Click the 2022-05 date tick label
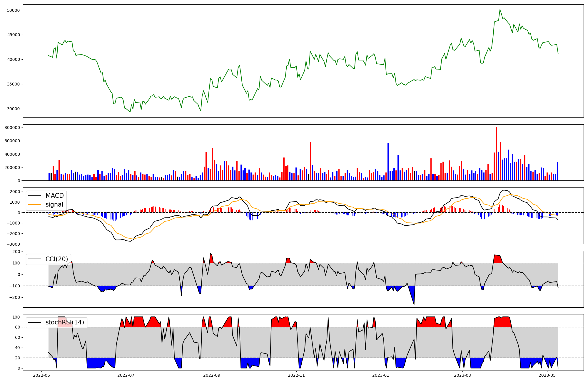 (x=41, y=375)
